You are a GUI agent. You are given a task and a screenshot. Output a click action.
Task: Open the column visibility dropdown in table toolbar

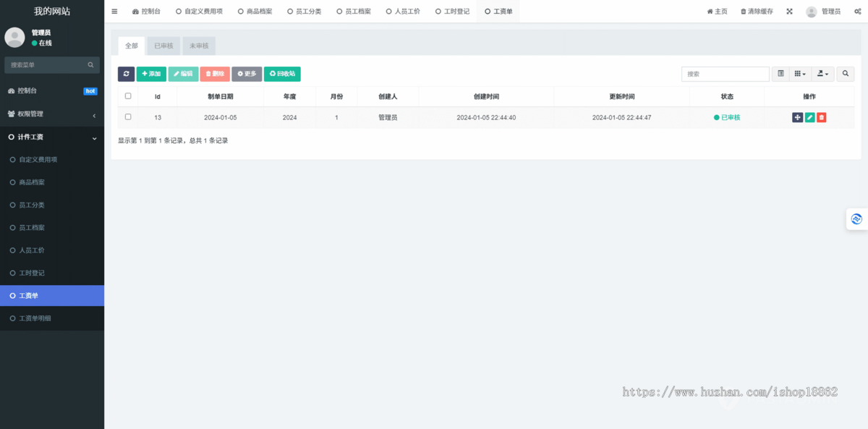click(799, 74)
